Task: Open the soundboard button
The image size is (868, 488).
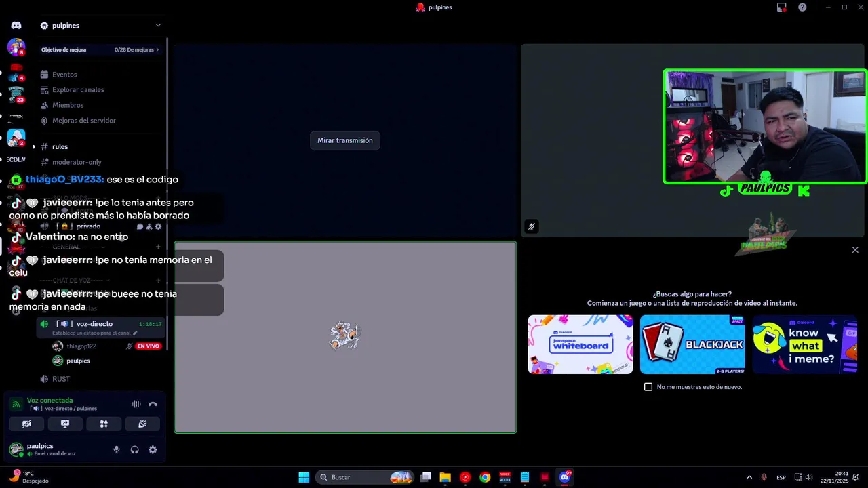Action: [x=142, y=424]
